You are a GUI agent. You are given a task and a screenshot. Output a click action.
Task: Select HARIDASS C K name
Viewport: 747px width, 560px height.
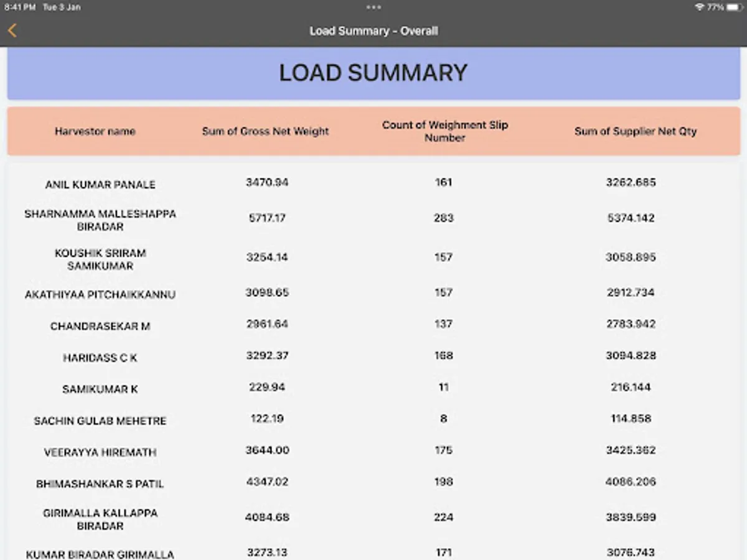point(100,358)
